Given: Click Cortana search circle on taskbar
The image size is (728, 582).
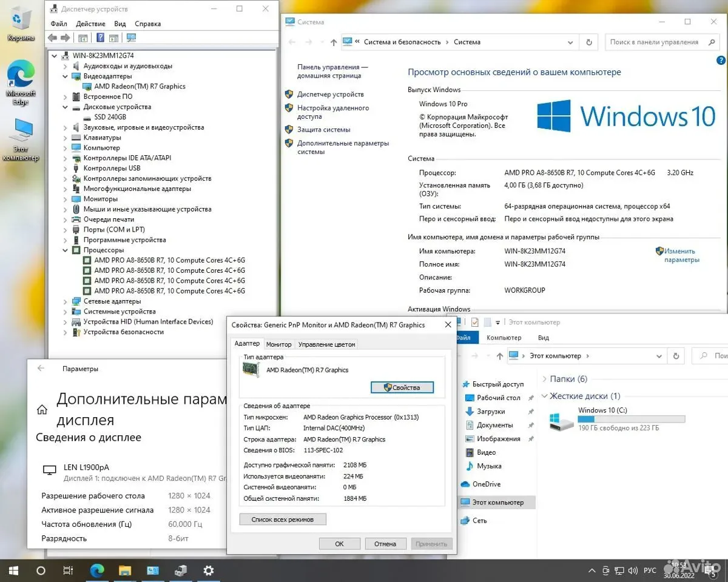Looking at the screenshot, I should tap(41, 570).
